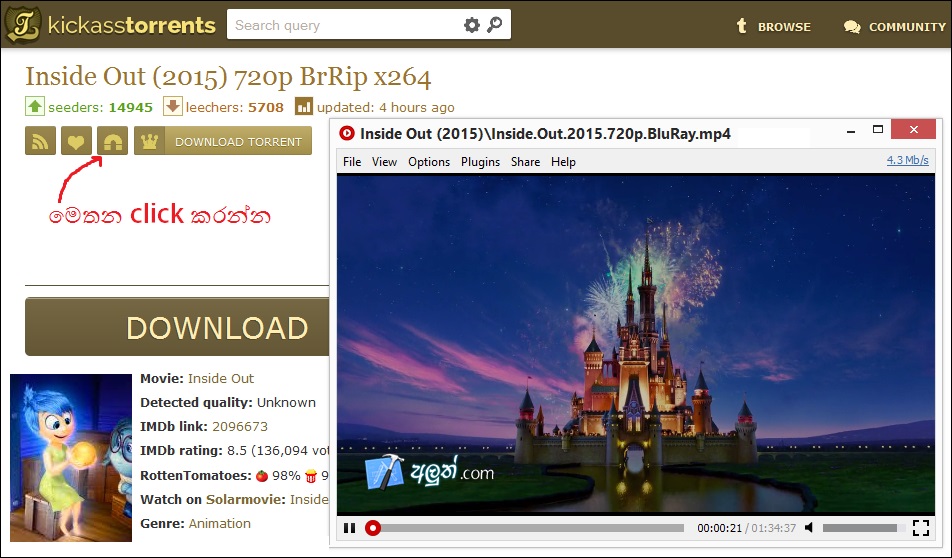
Task: Click the green seeders arrow icon
Action: tap(35, 106)
